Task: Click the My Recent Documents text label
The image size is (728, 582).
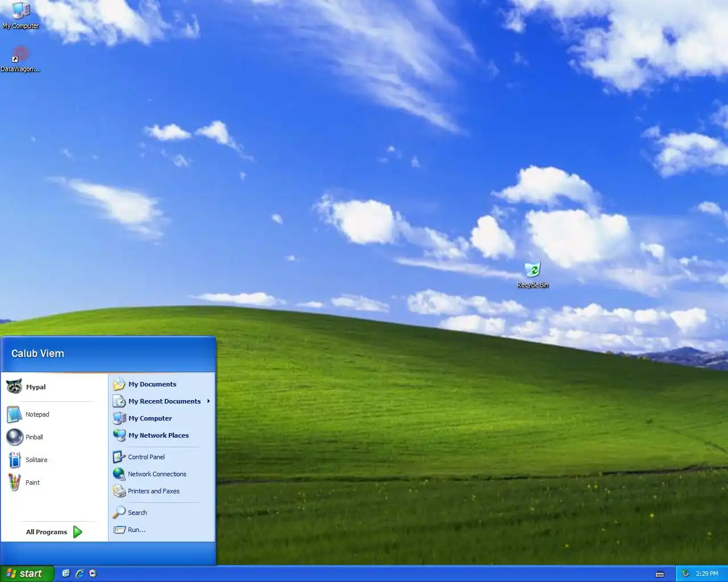Action: 164,401
